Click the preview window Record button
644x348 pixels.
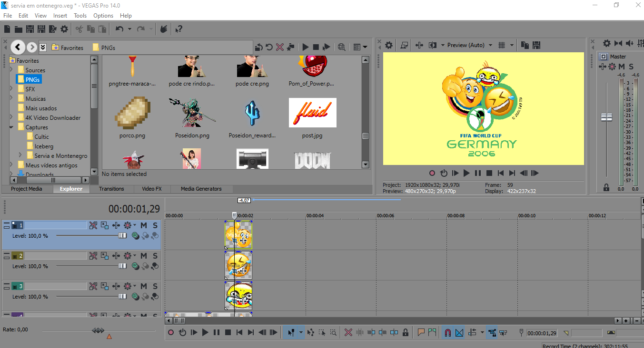tap(432, 173)
